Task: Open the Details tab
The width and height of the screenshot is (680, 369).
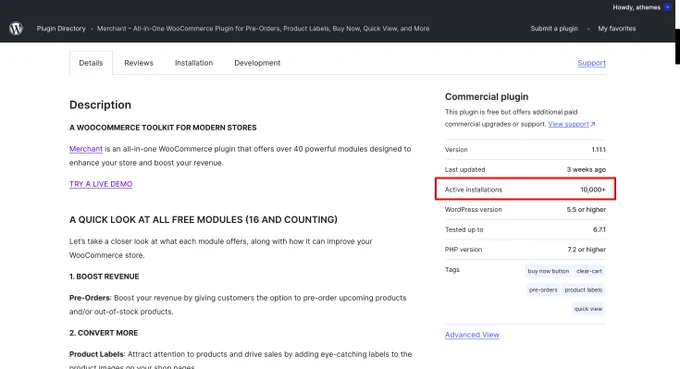Action: (91, 63)
